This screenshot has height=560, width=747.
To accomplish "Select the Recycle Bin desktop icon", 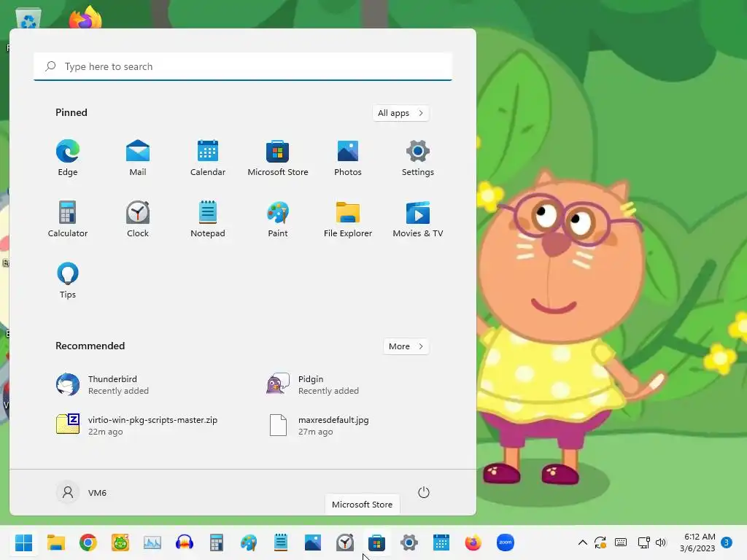I will (28, 18).
